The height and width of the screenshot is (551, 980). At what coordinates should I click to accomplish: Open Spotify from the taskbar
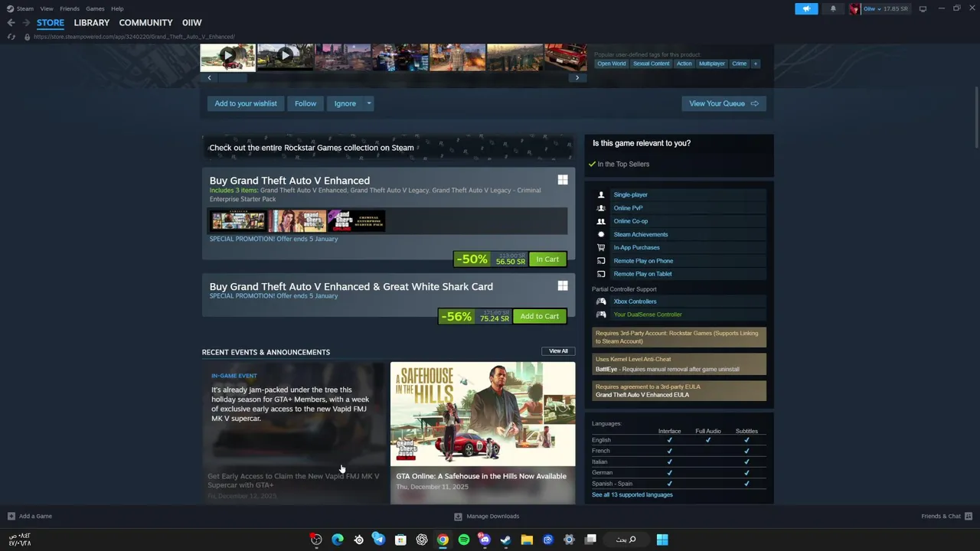464,540
